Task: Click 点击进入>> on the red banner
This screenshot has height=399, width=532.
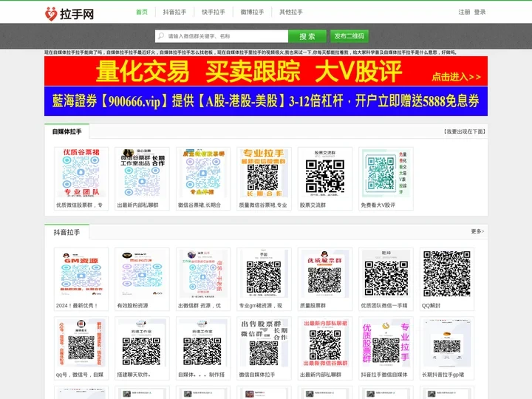Action: (456, 77)
